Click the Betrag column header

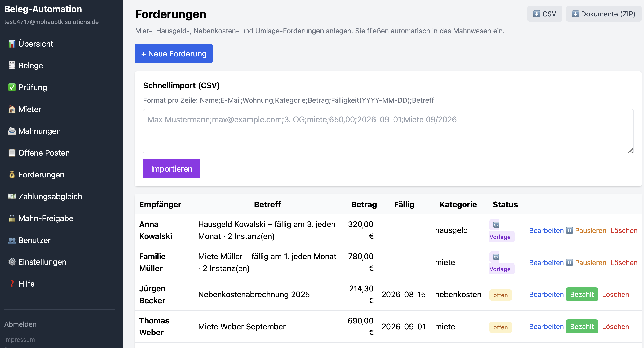click(364, 204)
